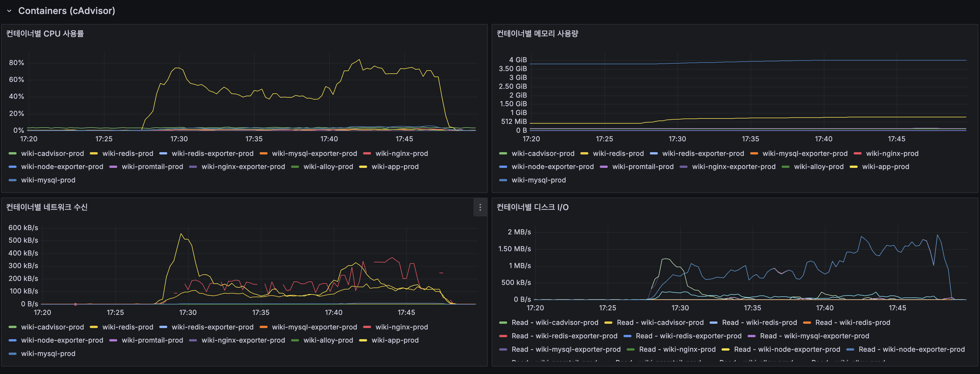Click wiki-alloy-prod green swatch in CPU legend
Screen dimensions: 980x374
click(x=295, y=167)
